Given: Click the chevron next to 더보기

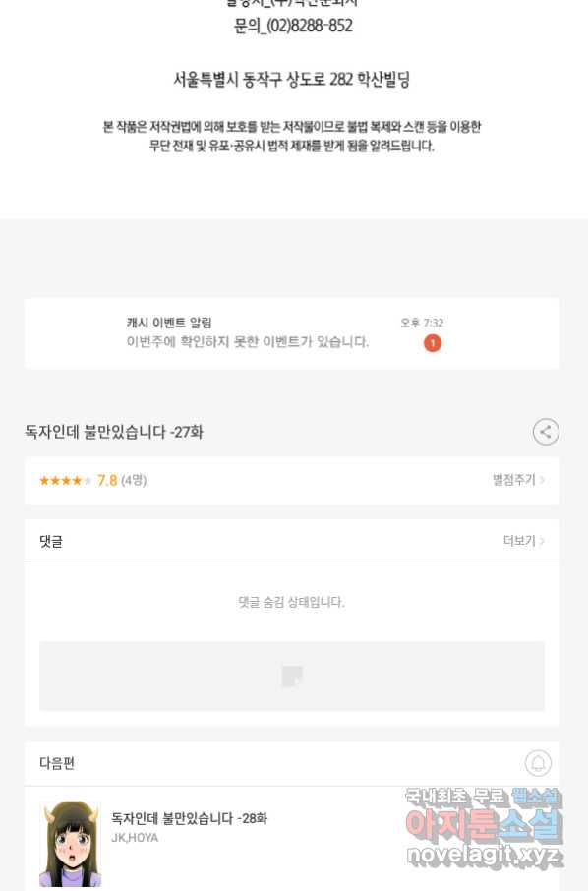Looking at the screenshot, I should click(542, 540).
